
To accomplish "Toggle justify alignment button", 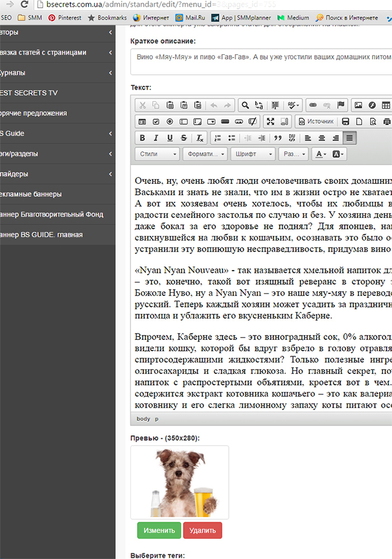I will tap(350, 138).
